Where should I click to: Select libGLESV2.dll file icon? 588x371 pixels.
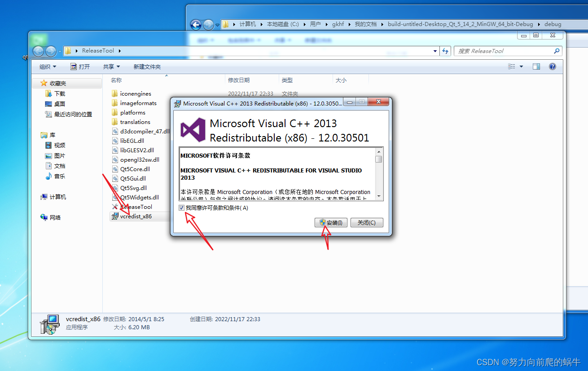pyautogui.click(x=114, y=150)
